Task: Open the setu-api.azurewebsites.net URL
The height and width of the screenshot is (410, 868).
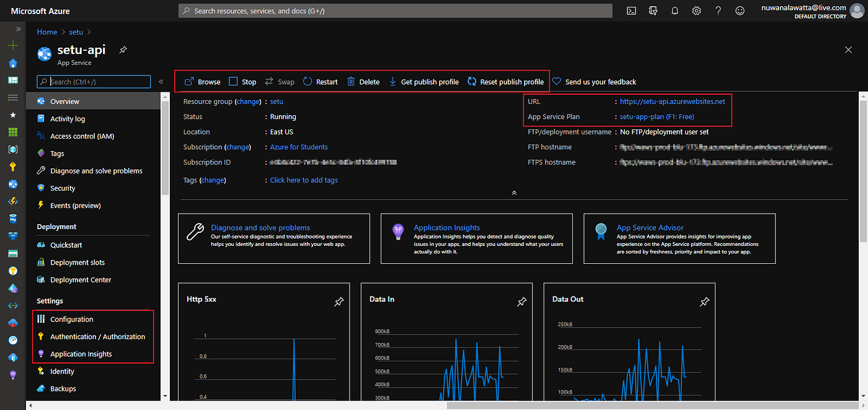Action: coord(672,102)
